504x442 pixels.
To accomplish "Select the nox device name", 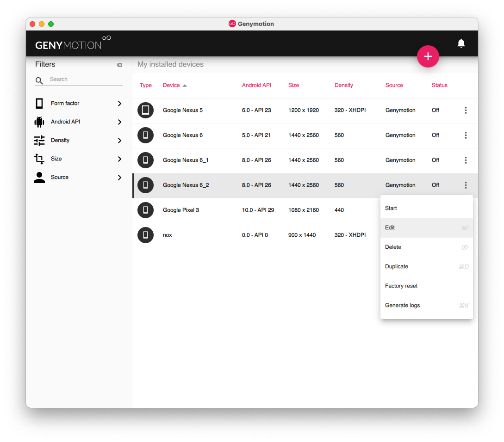I will pyautogui.click(x=167, y=235).
